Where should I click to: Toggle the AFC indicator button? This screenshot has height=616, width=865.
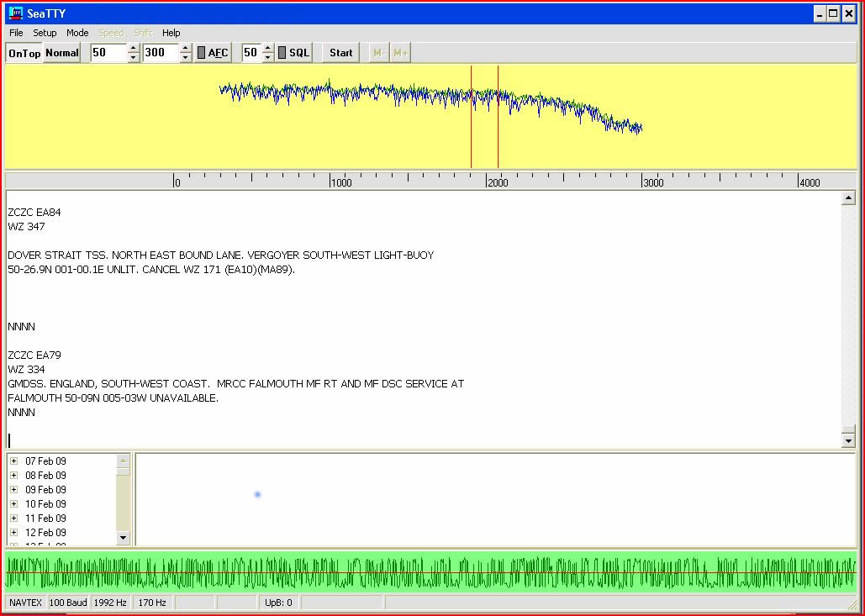213,53
